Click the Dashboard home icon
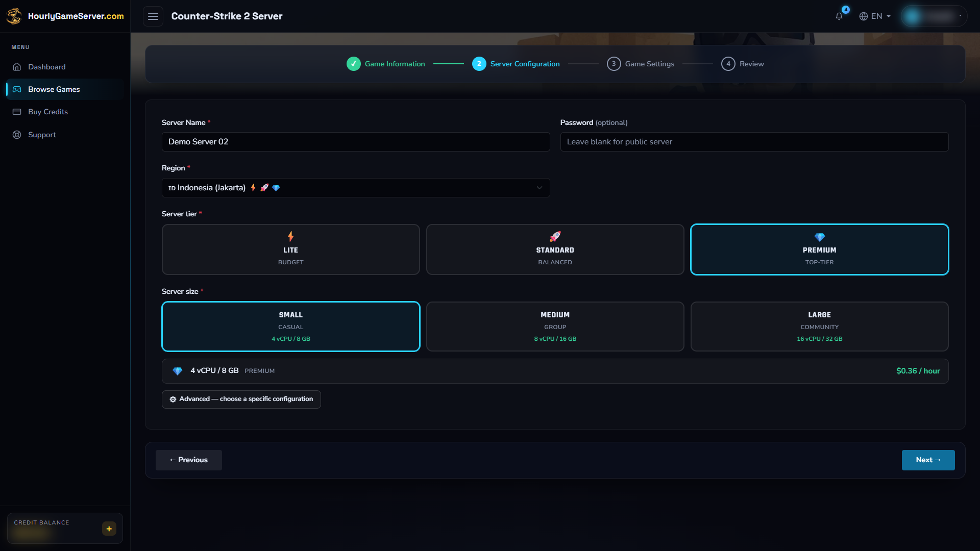The image size is (980, 551). point(17,67)
